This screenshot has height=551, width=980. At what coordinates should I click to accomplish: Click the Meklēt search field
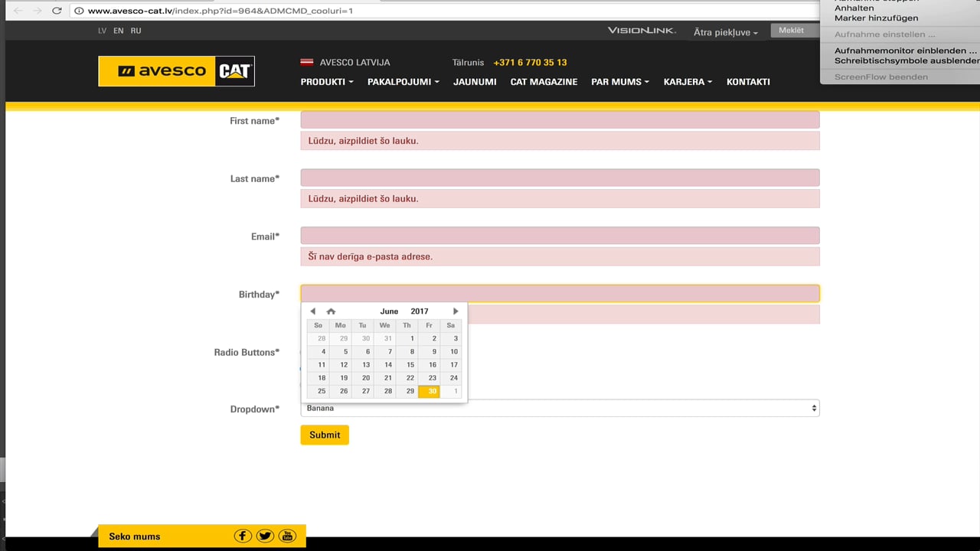[794, 31]
